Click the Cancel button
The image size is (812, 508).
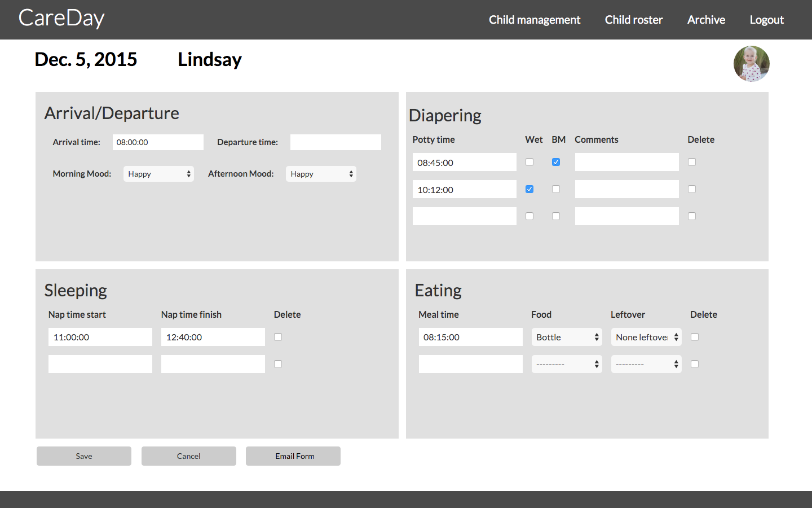(x=188, y=456)
